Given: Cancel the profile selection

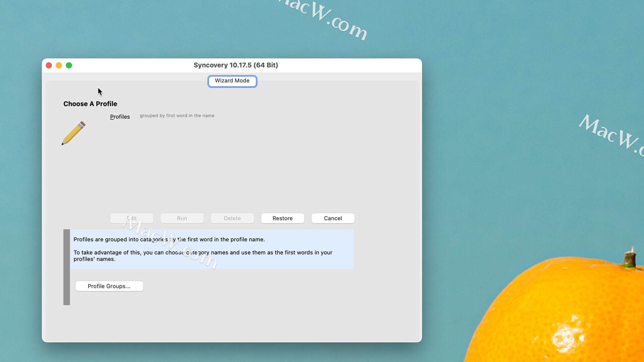Looking at the screenshot, I should [333, 218].
